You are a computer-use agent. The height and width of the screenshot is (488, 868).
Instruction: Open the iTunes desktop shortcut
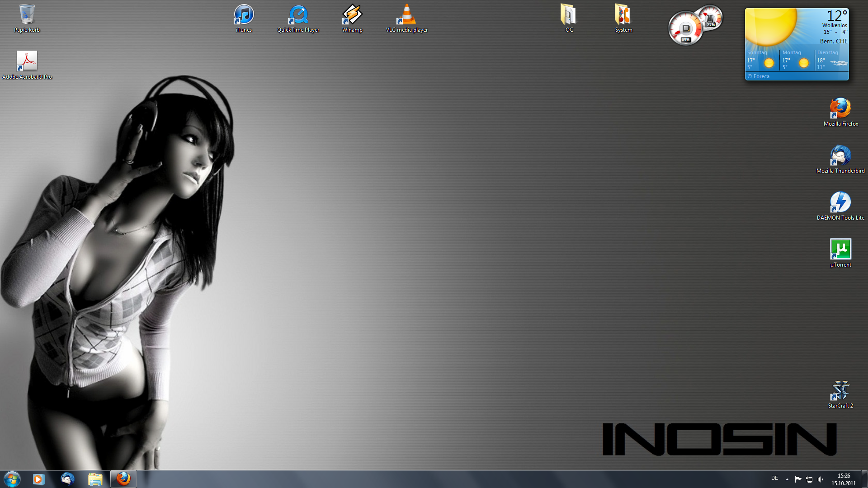point(244,15)
